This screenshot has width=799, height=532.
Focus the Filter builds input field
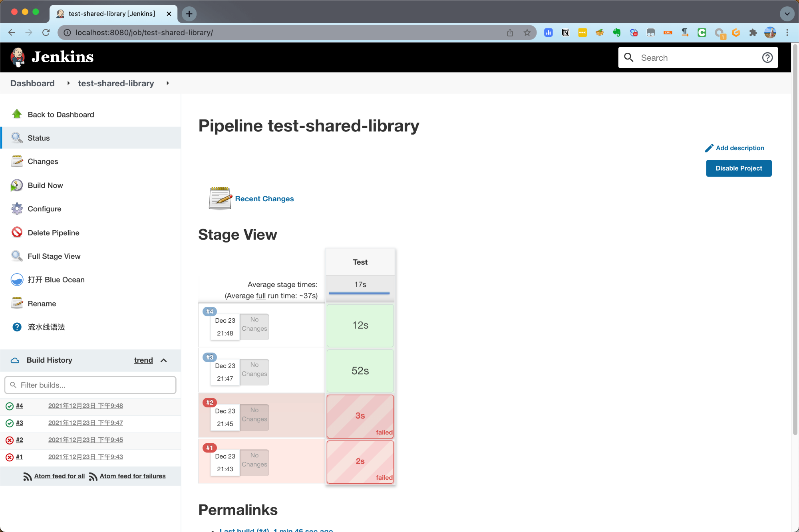(90, 385)
